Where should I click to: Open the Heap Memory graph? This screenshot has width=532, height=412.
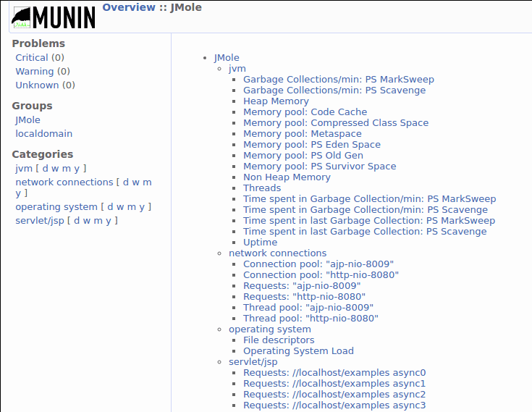click(276, 101)
